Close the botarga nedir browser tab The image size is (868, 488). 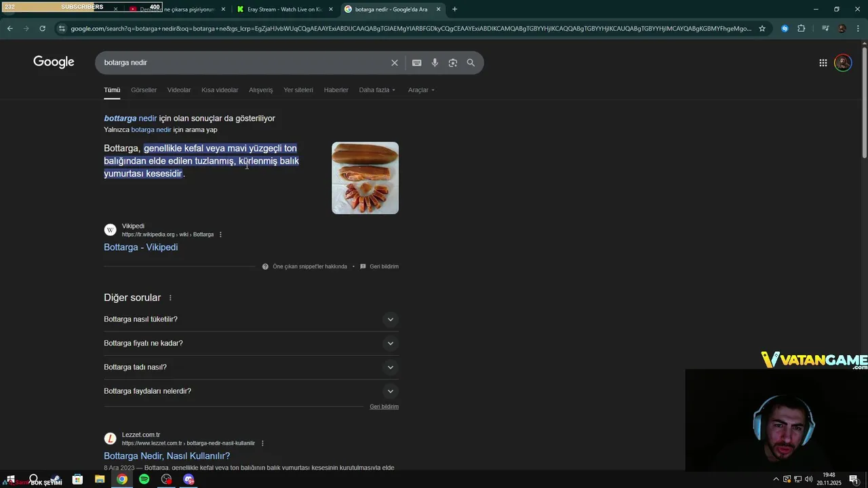pyautogui.click(x=438, y=9)
